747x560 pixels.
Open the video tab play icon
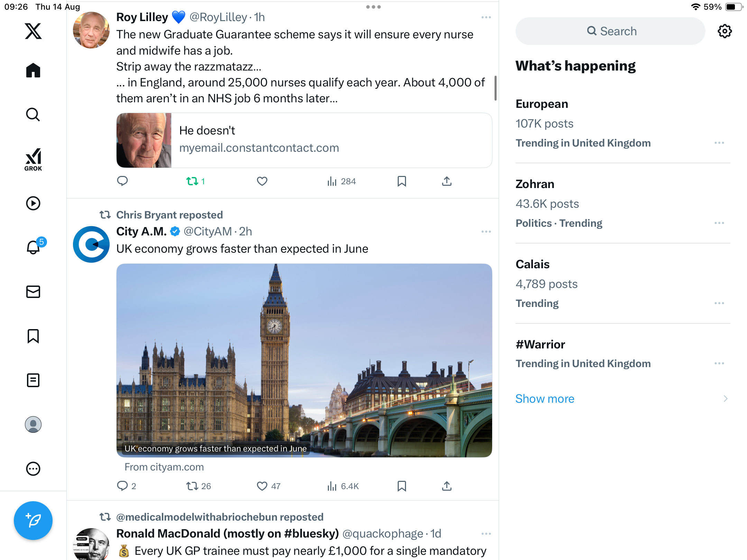tap(33, 203)
